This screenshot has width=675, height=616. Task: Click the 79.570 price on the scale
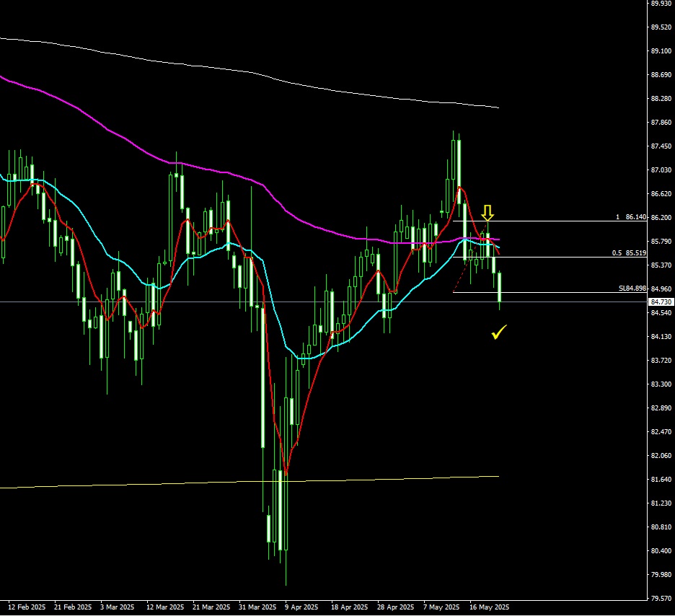661,599
